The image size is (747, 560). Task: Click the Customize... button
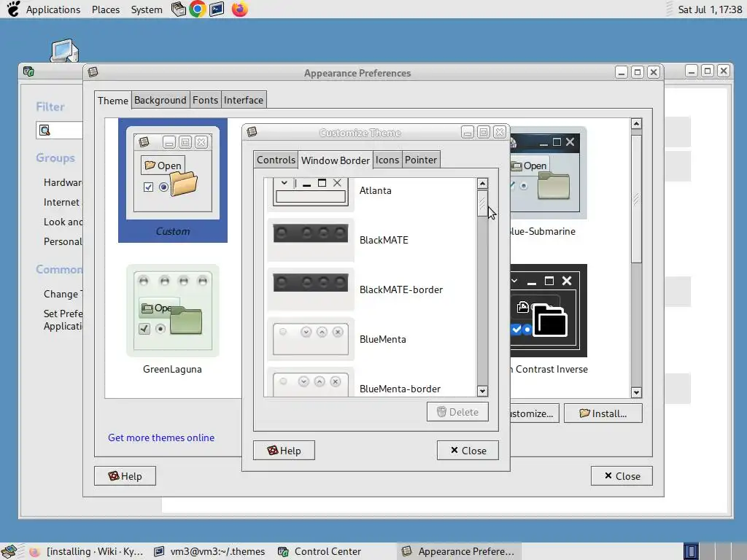(534, 413)
